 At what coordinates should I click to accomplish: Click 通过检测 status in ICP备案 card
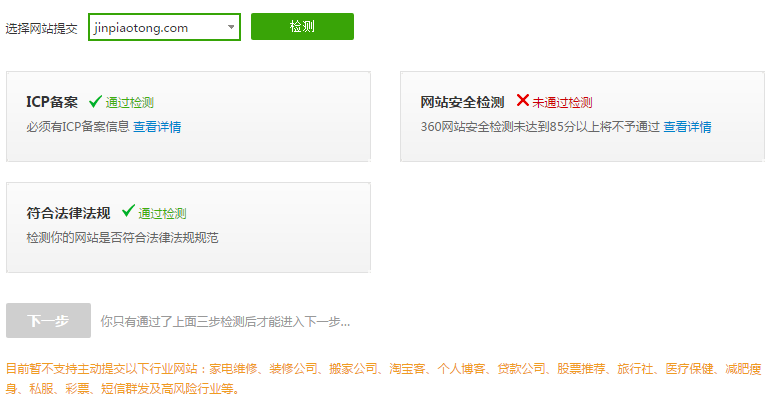click(x=130, y=102)
